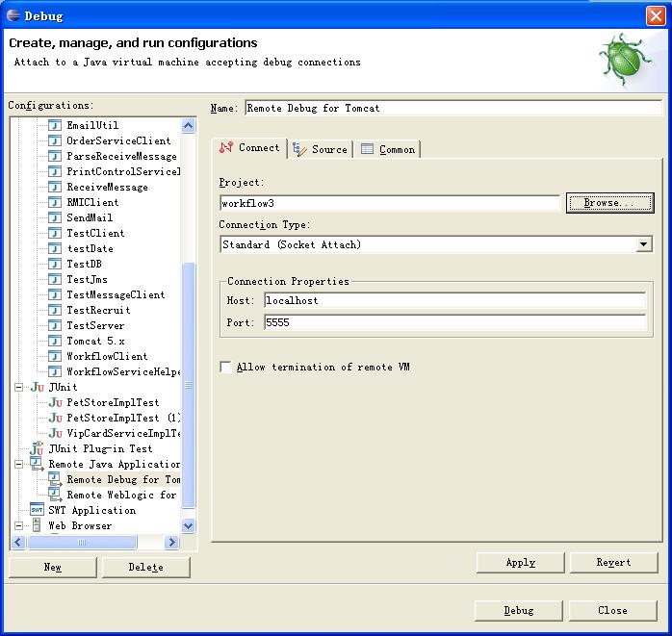Collapse the Web Browser tree node
The image size is (672, 636).
(x=19, y=525)
